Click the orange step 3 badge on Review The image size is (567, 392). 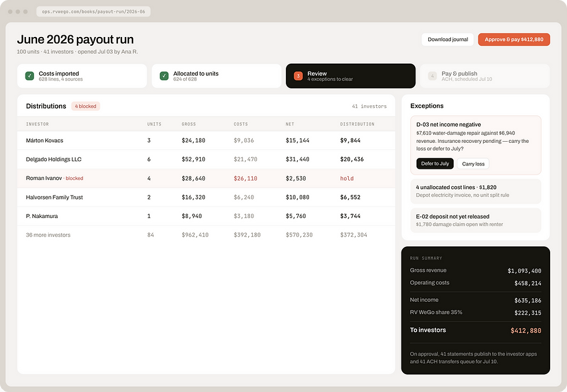299,76
